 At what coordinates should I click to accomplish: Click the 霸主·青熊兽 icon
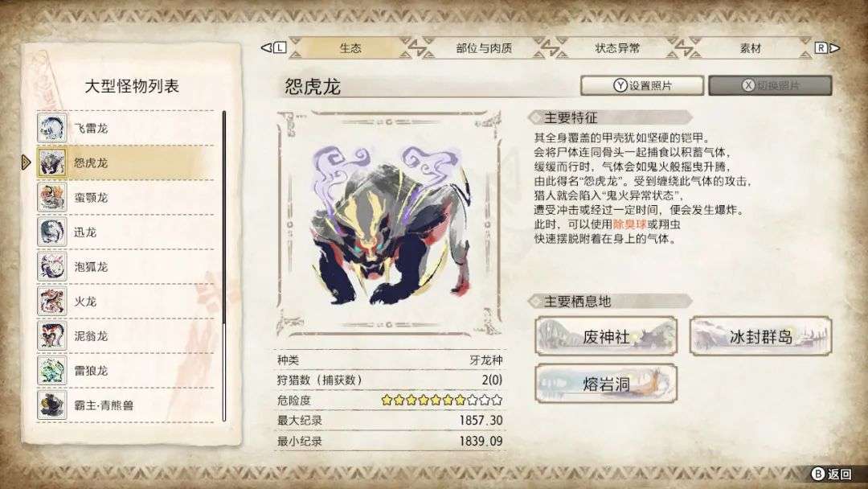(51, 405)
